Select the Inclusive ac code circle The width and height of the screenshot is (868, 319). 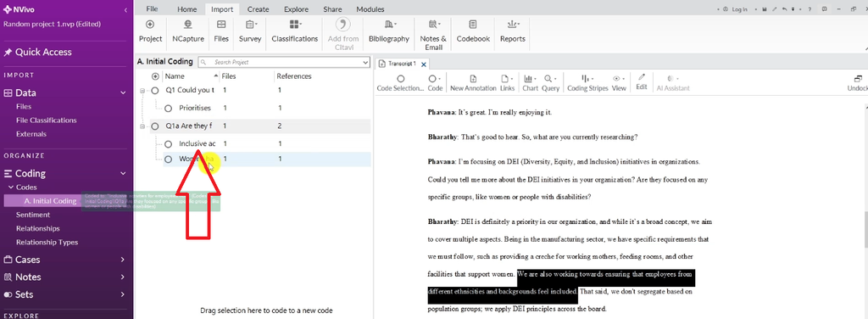[x=169, y=144]
